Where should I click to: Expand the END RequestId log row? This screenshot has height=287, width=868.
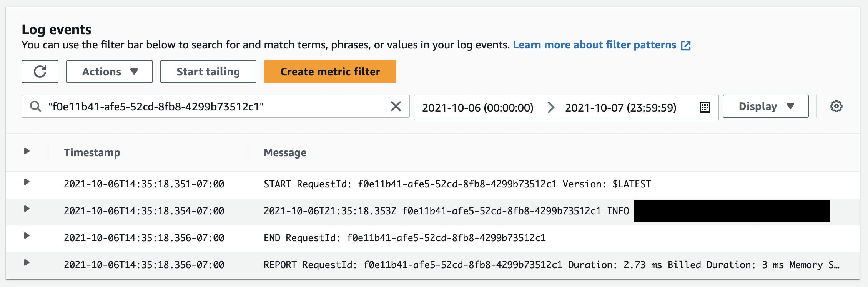tap(27, 235)
